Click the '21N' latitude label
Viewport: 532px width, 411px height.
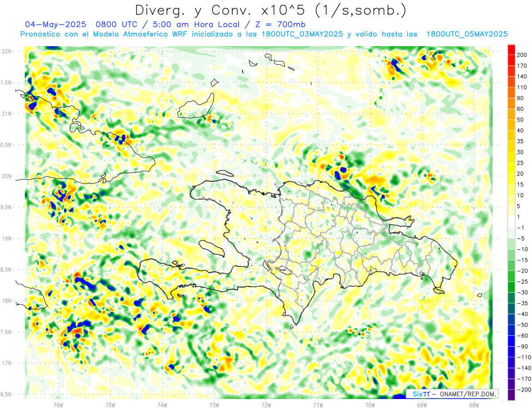coord(7,114)
